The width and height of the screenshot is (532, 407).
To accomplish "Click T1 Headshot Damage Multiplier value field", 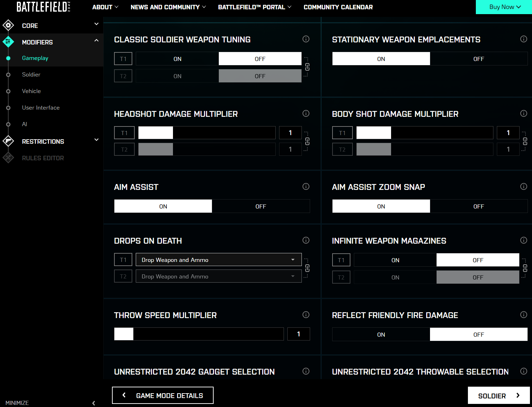I will (290, 133).
